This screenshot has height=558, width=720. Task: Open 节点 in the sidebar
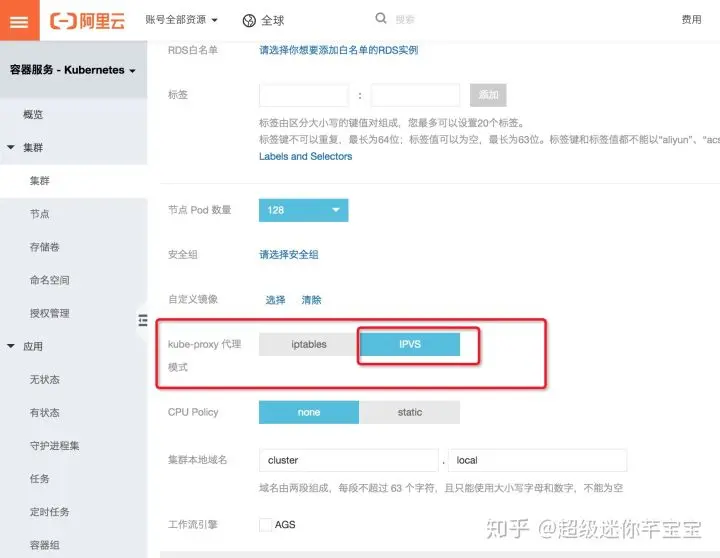coord(39,214)
